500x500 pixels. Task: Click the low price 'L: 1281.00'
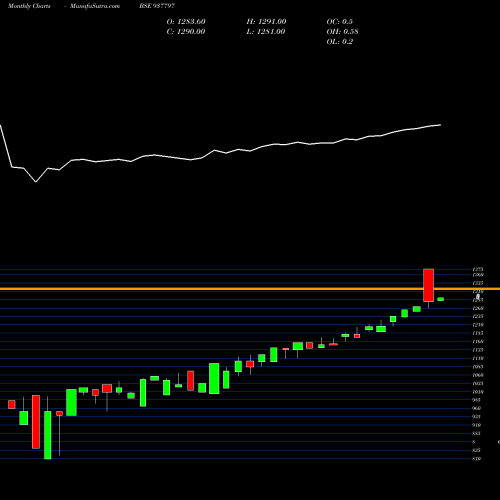266,32
